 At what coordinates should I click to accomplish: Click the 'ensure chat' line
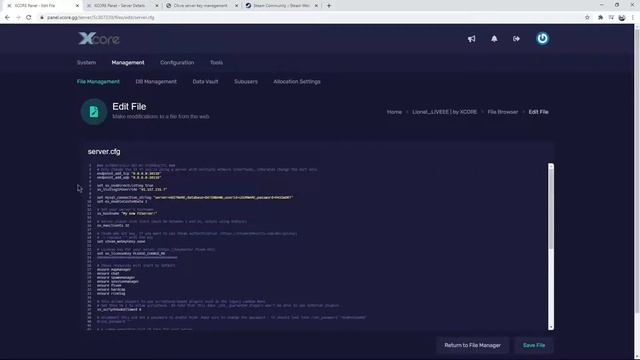(108, 273)
